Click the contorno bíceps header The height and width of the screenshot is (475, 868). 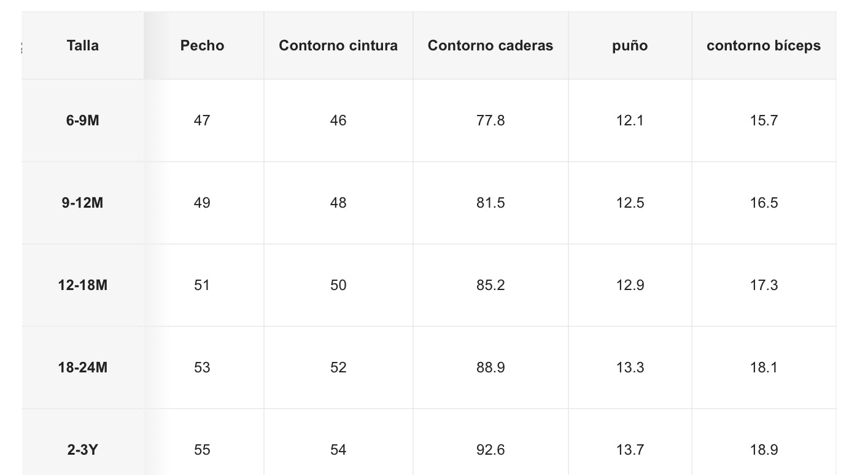coord(764,45)
